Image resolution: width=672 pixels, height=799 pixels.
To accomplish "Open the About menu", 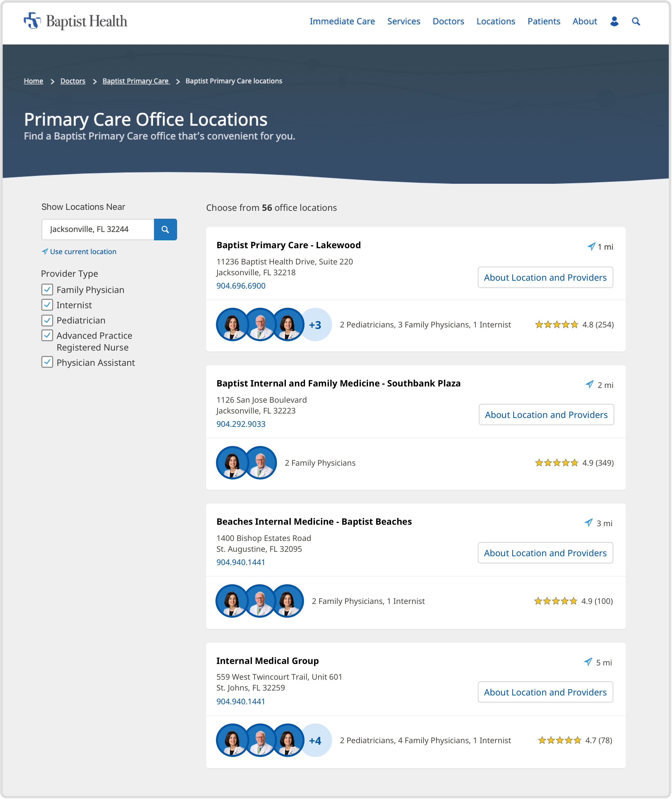I will pyautogui.click(x=585, y=21).
